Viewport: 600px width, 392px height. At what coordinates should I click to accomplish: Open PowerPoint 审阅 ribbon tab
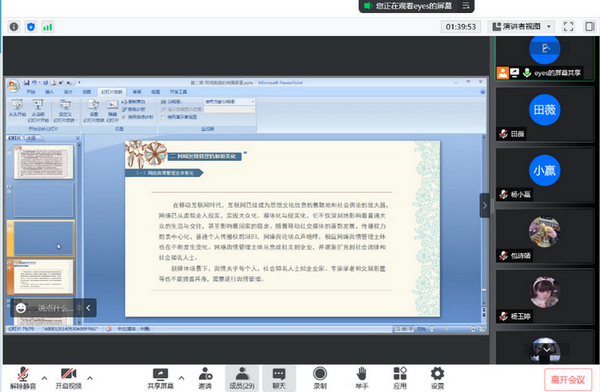click(x=137, y=92)
